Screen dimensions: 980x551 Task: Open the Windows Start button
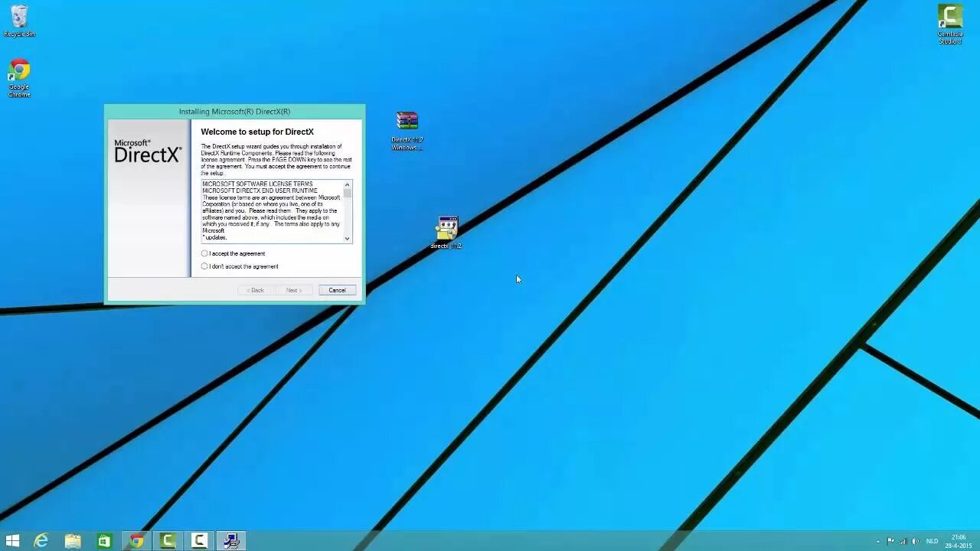coord(12,541)
